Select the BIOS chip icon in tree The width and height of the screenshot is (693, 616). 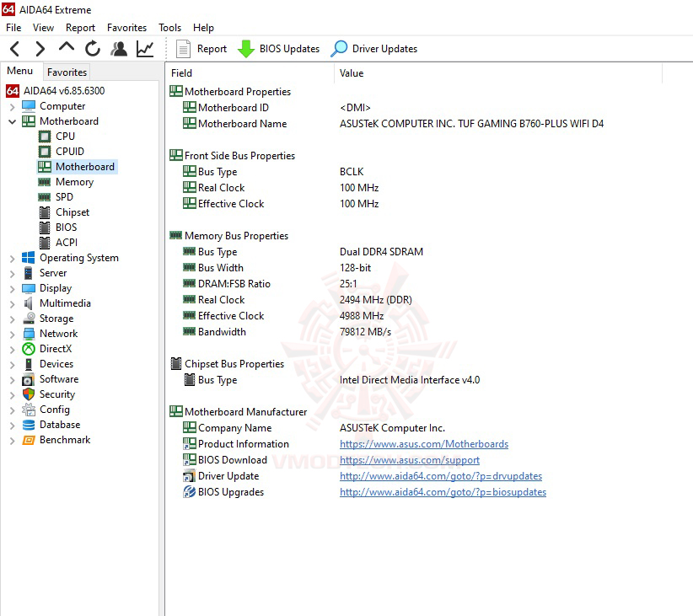point(45,228)
